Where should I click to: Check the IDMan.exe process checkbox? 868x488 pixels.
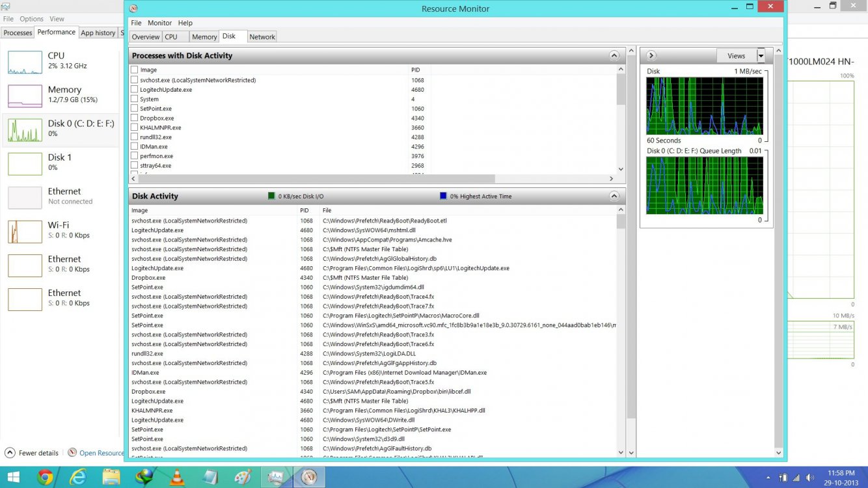134,146
